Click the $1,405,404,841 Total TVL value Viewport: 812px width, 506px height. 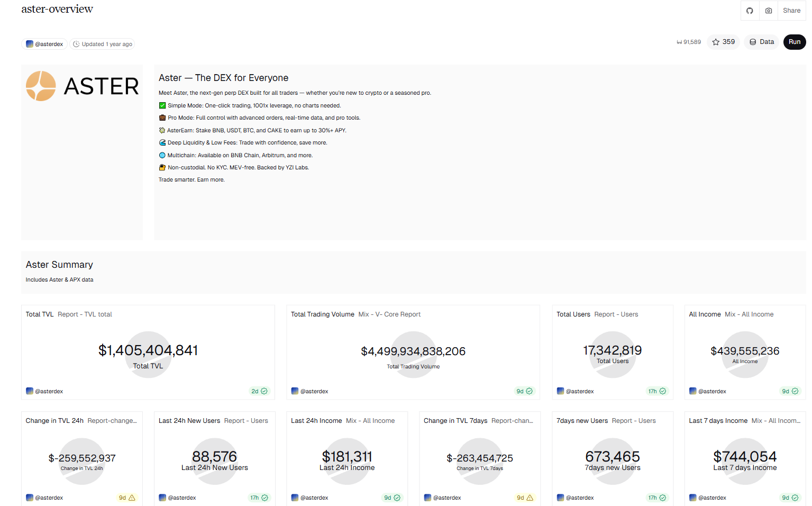point(148,350)
